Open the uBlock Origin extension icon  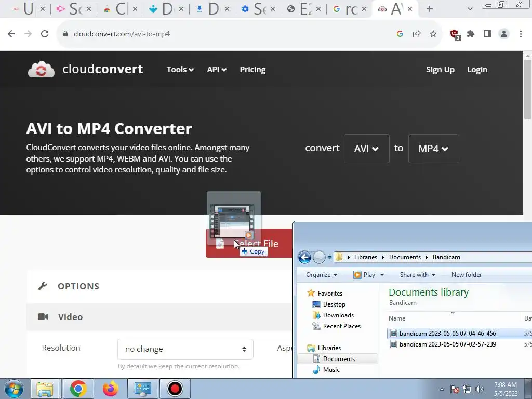(455, 35)
